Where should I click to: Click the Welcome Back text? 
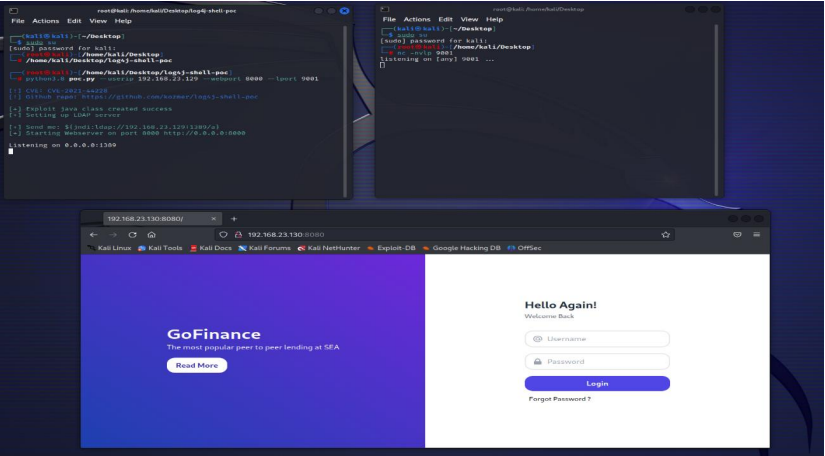[x=549, y=316]
